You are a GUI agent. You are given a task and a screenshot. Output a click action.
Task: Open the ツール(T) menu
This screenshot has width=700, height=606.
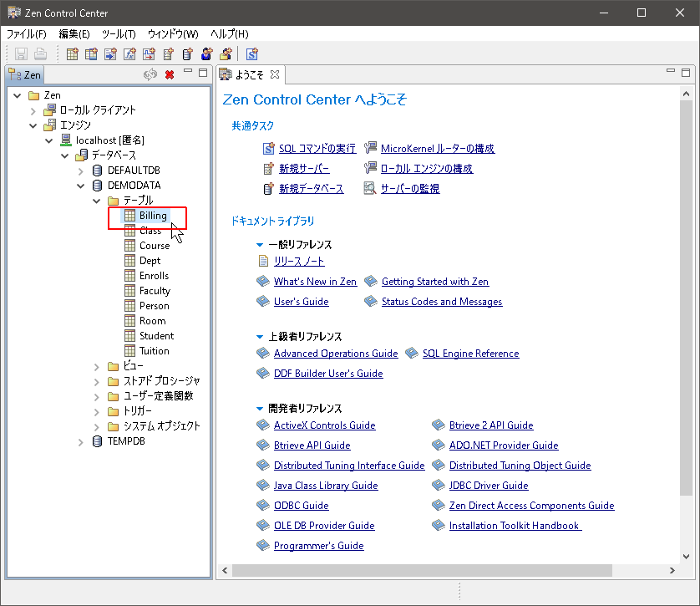[118, 34]
